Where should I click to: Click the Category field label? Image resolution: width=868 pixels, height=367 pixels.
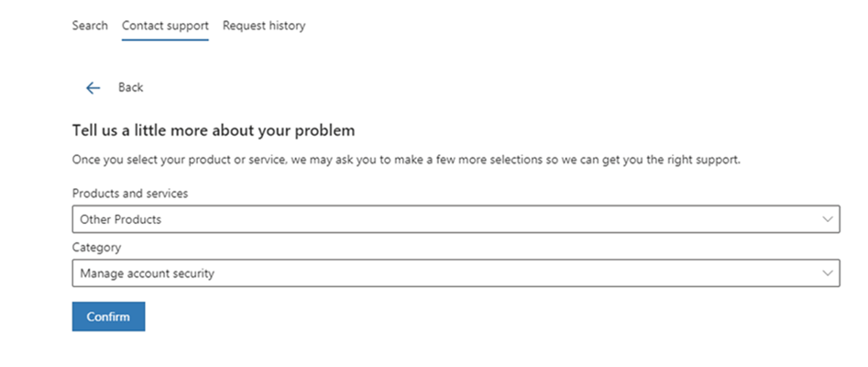pyautogui.click(x=96, y=247)
